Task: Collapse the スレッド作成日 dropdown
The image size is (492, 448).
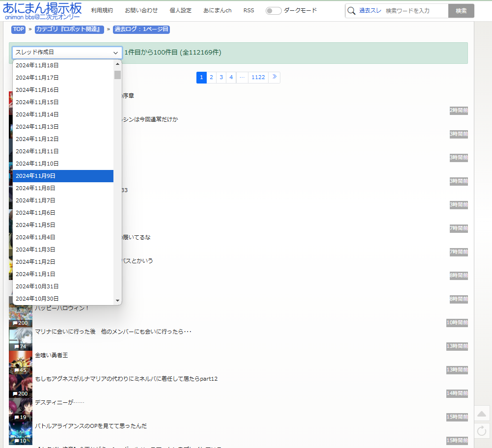Action: pyautogui.click(x=67, y=53)
